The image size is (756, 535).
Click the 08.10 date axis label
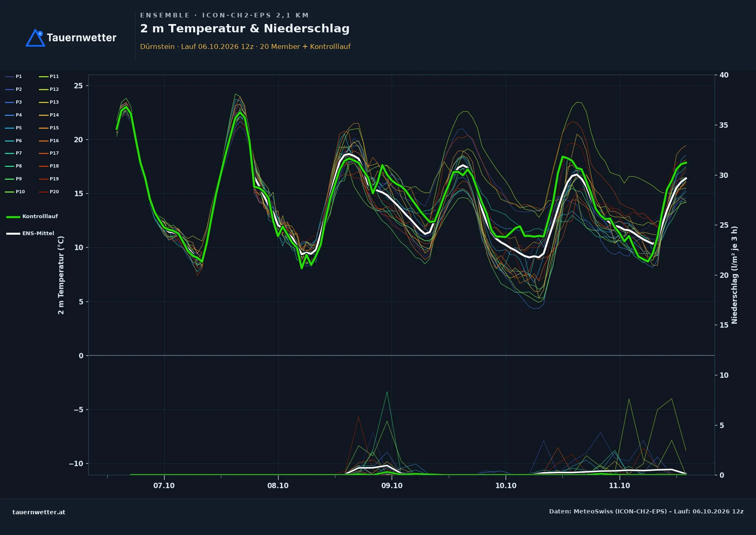pyautogui.click(x=278, y=486)
